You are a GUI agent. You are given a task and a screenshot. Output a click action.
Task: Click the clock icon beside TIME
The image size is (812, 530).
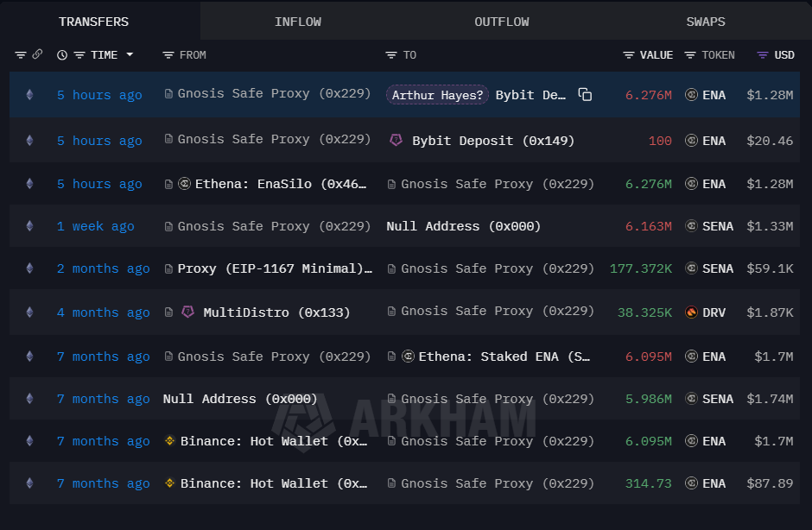point(62,55)
